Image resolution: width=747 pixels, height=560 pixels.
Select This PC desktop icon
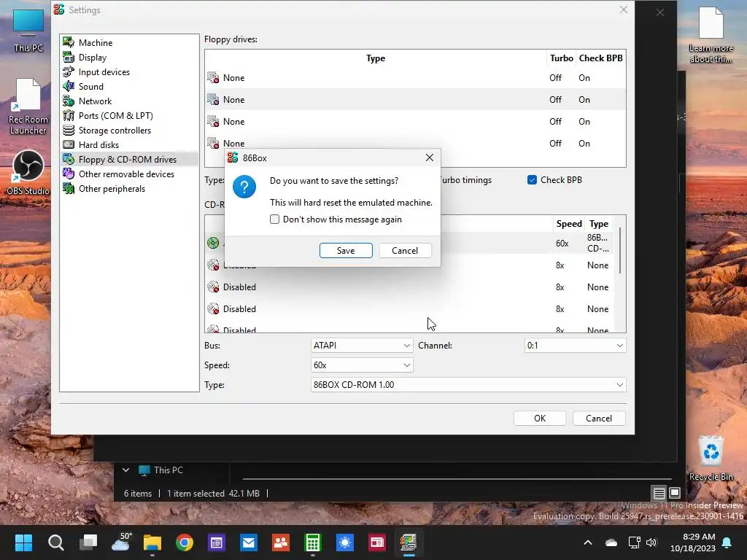click(28, 31)
